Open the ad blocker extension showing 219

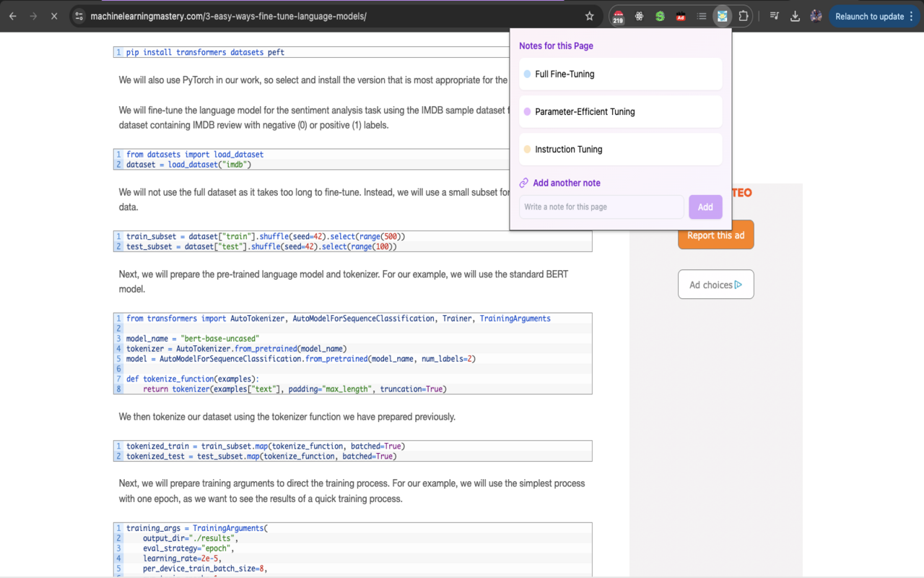click(x=617, y=15)
